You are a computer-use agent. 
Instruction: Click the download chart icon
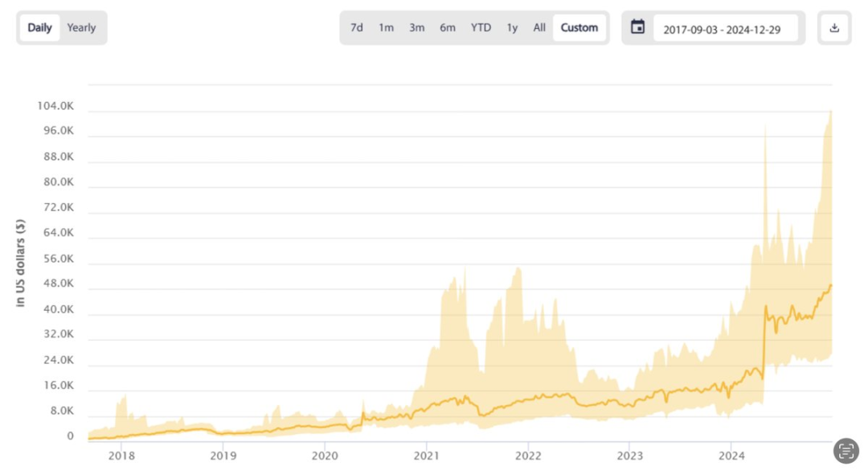coord(834,28)
